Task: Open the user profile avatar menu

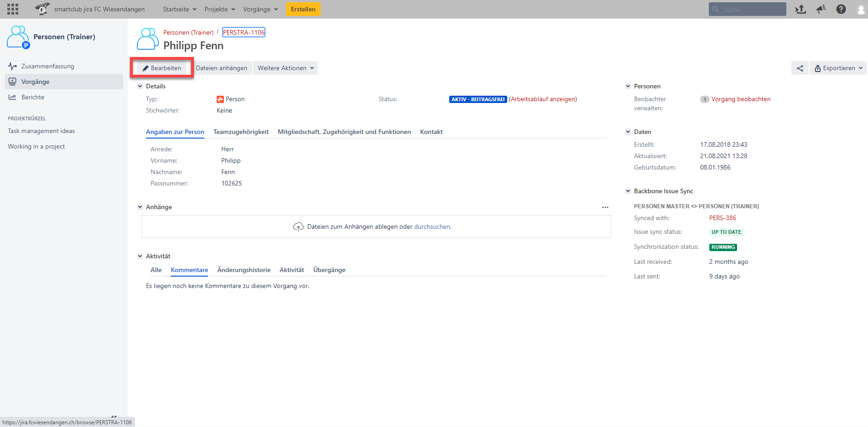Action: [861, 10]
